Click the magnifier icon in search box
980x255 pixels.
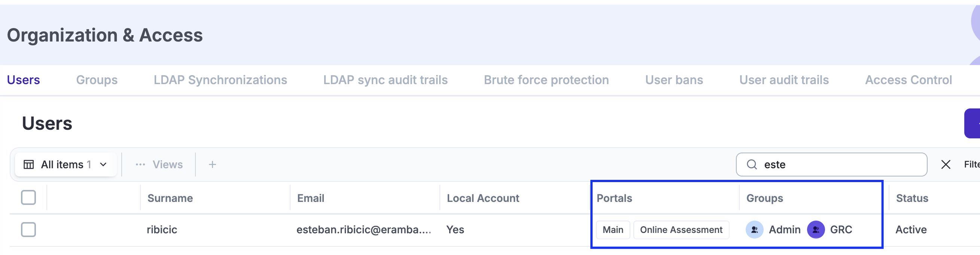tap(752, 165)
